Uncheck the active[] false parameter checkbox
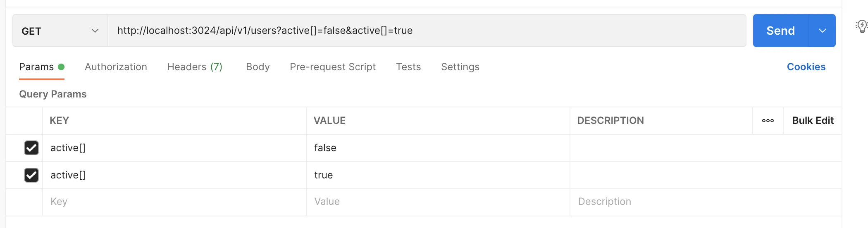 (x=31, y=148)
